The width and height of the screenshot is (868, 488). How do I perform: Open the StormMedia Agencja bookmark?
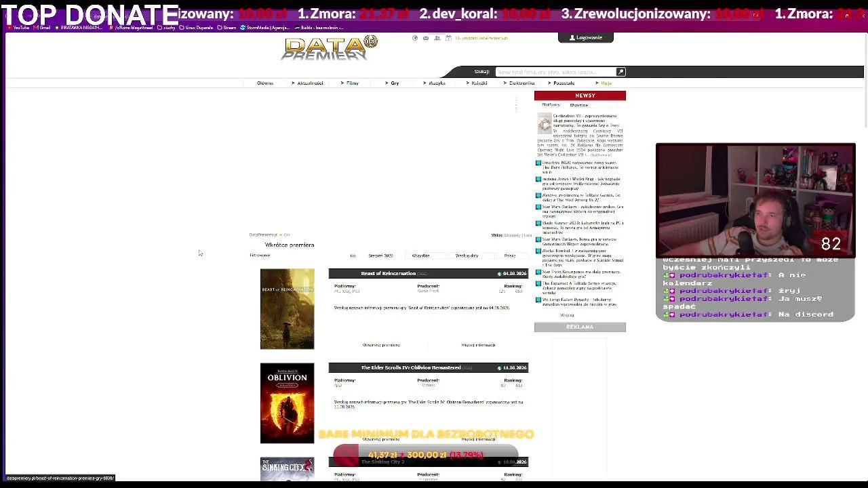[x=267, y=28]
